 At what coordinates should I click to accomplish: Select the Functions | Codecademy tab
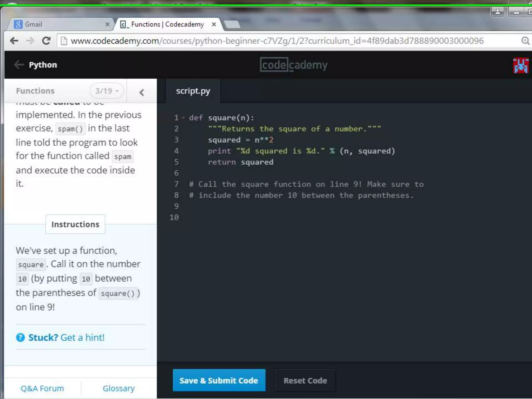click(168, 24)
